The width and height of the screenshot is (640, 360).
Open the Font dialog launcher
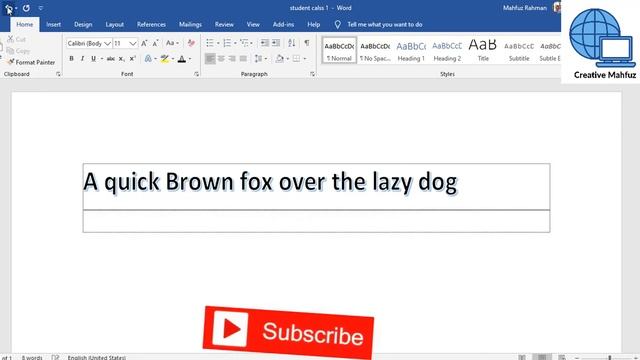[x=196, y=74]
